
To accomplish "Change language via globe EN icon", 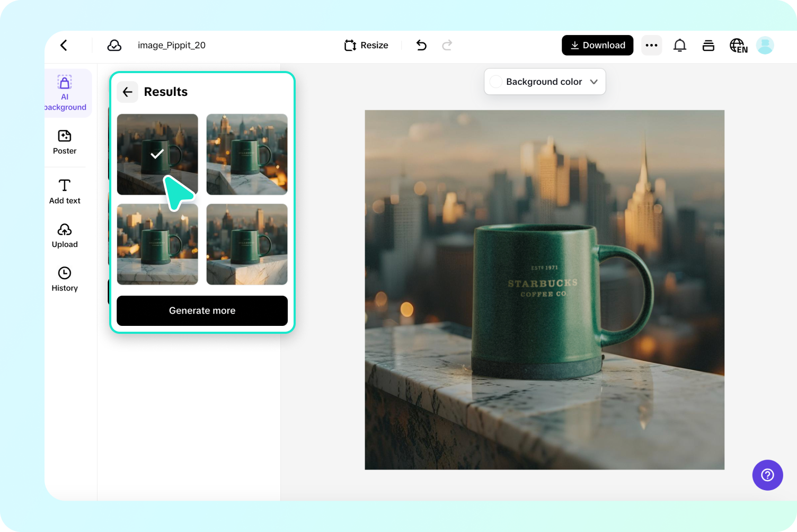I will pyautogui.click(x=738, y=46).
